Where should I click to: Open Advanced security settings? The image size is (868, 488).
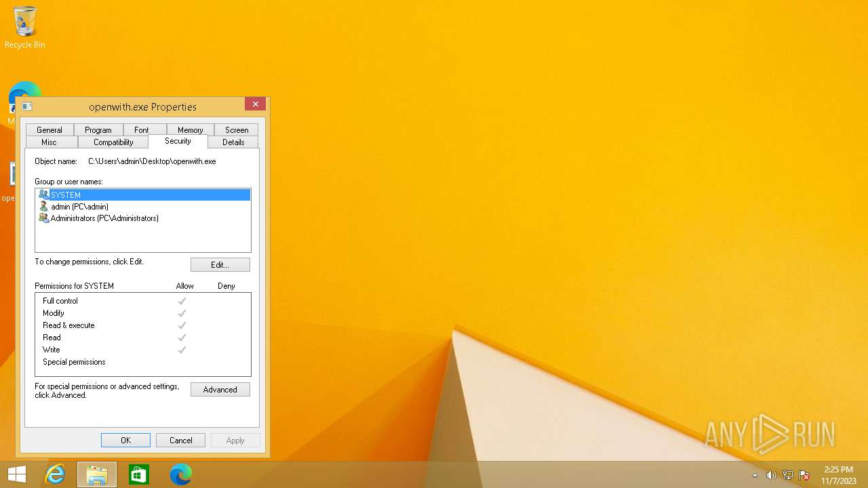[220, 389]
